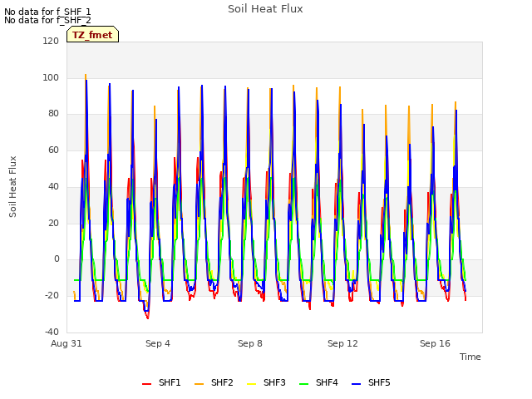This screenshot has width=532, height=399.
Task: Click the 0 y-axis tick label
Action: [x=57, y=259]
